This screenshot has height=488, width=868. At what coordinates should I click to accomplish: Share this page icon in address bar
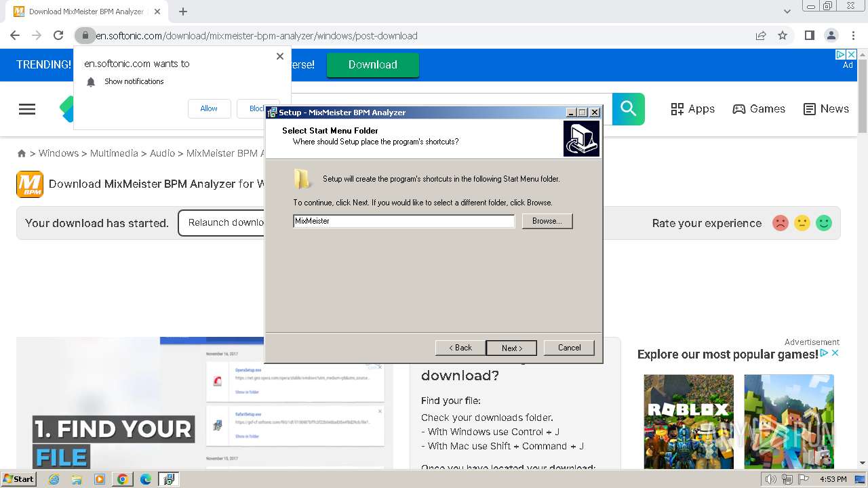point(761,35)
